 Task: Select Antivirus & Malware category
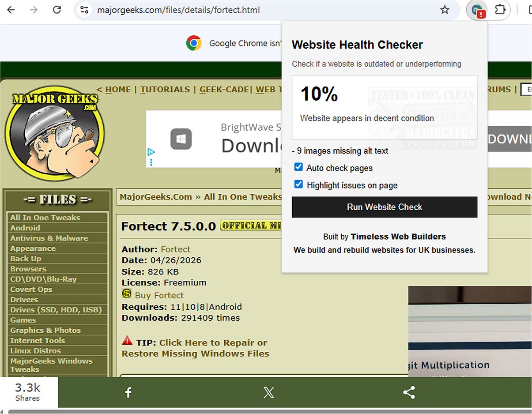pos(49,238)
